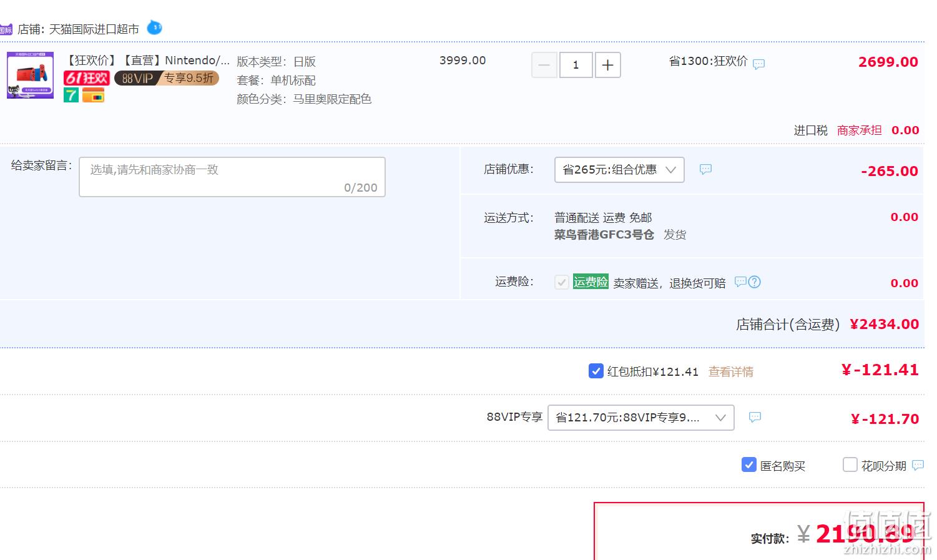The image size is (937, 560).
Task: Click the question mark help icon for 运费险
Action: coord(754,282)
